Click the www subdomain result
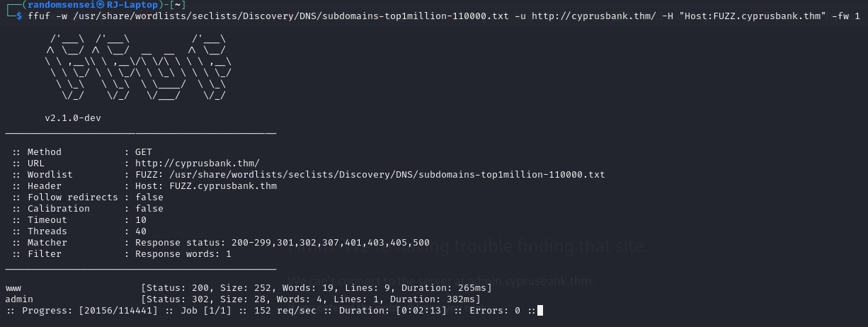The width and height of the screenshot is (868, 327). tap(13, 288)
